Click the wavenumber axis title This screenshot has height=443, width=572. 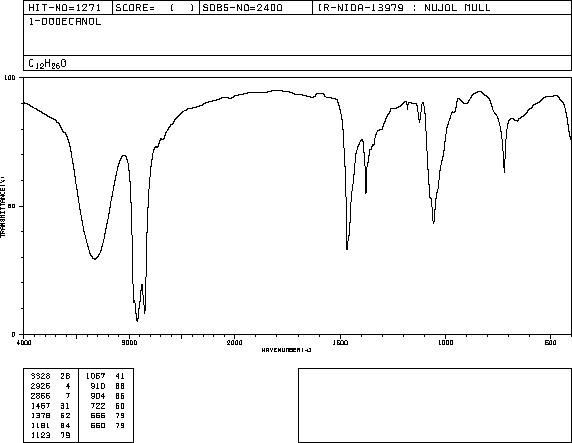(x=286, y=350)
